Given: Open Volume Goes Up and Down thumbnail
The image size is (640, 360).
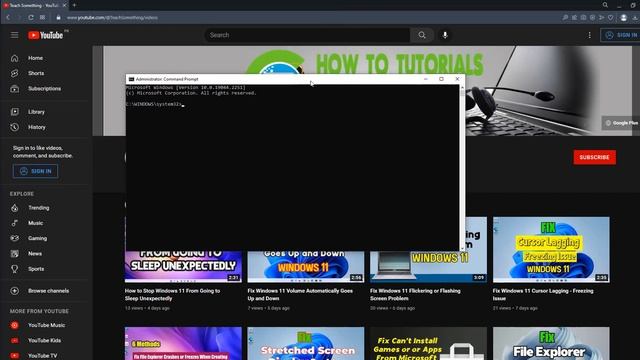Looking at the screenshot, I should 306,267.
